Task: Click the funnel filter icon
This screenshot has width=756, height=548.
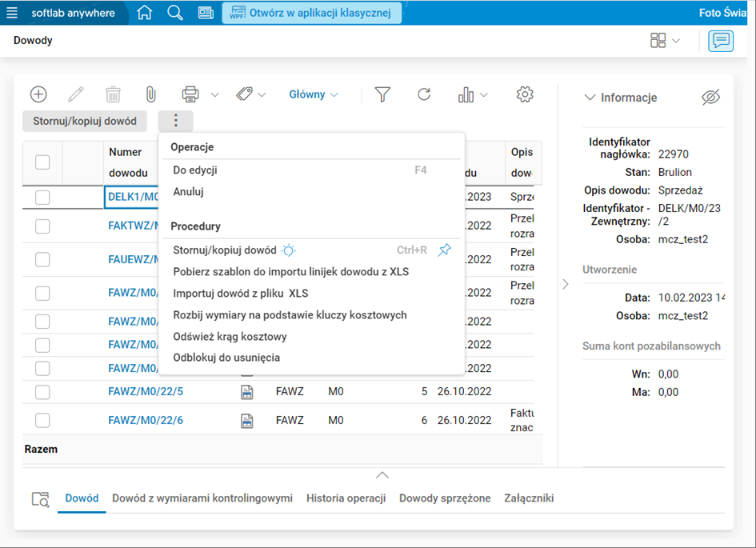Action: pos(382,94)
